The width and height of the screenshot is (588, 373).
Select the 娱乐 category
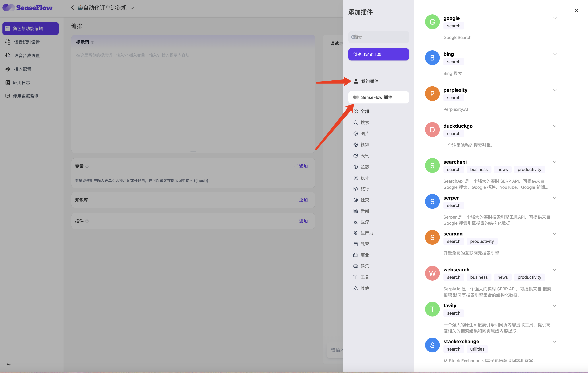click(x=361, y=266)
